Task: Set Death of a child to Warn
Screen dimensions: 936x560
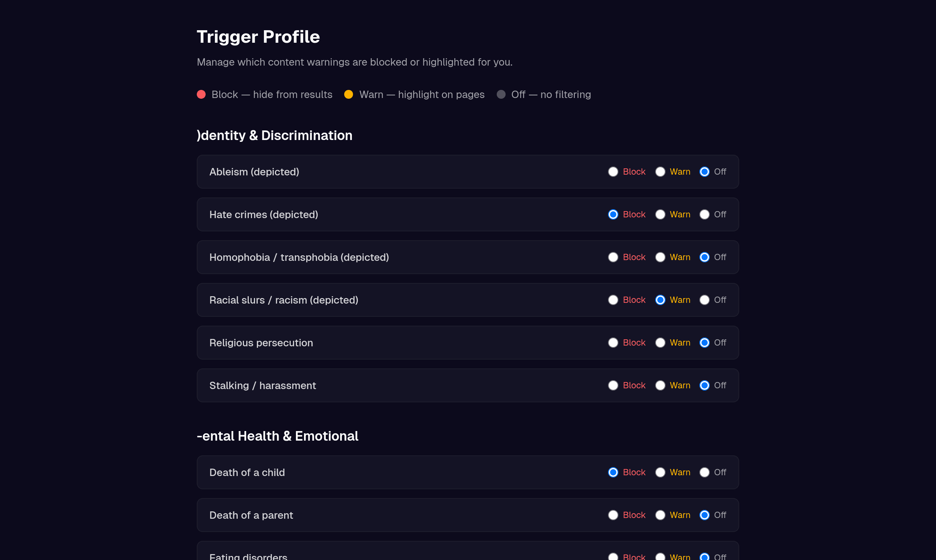Action: point(660,472)
